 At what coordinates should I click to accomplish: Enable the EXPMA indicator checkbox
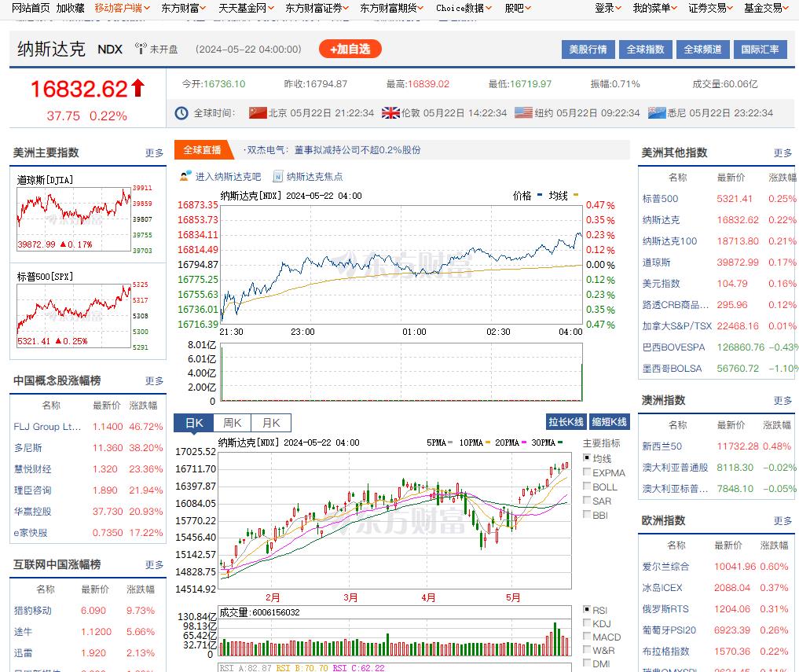[587, 472]
